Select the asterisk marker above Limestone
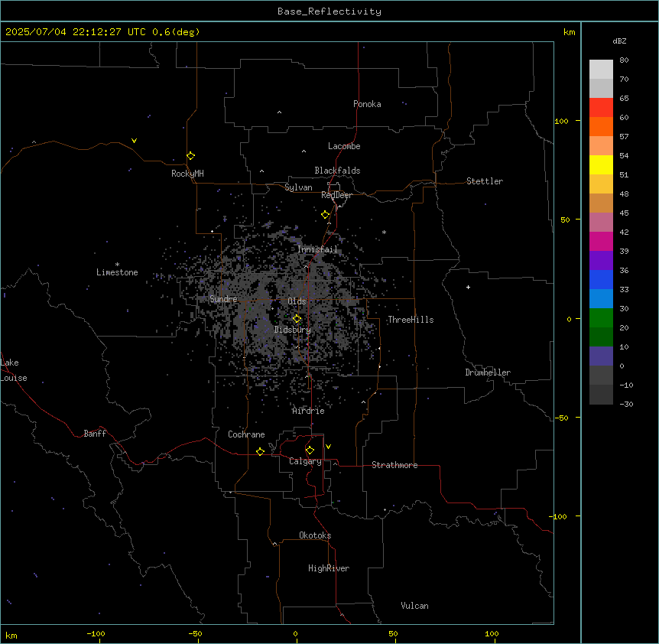 point(117,265)
